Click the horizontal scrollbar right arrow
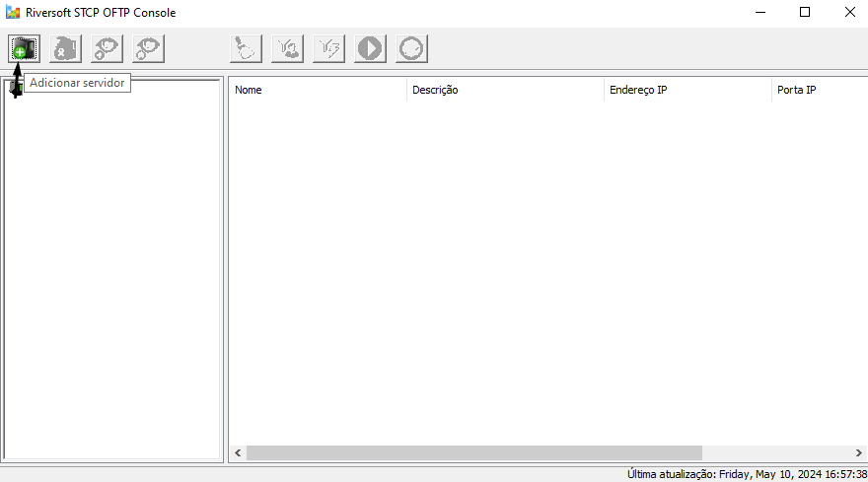The width and height of the screenshot is (868, 482). click(x=858, y=452)
